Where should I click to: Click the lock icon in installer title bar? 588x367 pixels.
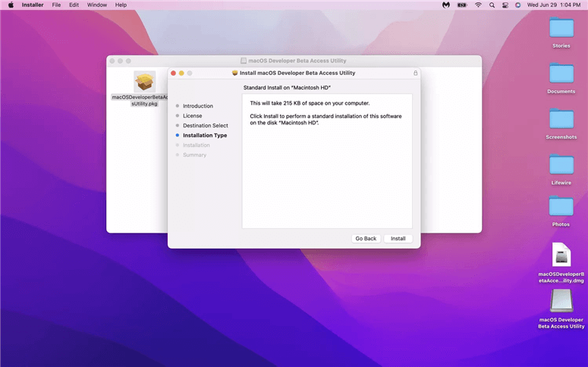click(x=416, y=73)
